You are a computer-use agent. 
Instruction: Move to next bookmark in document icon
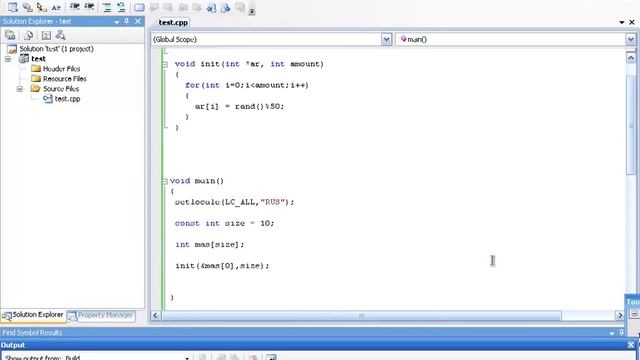pyautogui.click(x=225, y=7)
